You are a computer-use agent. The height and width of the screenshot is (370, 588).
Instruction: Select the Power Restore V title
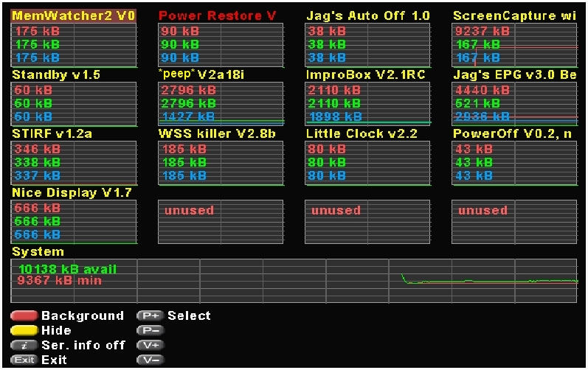(218, 15)
